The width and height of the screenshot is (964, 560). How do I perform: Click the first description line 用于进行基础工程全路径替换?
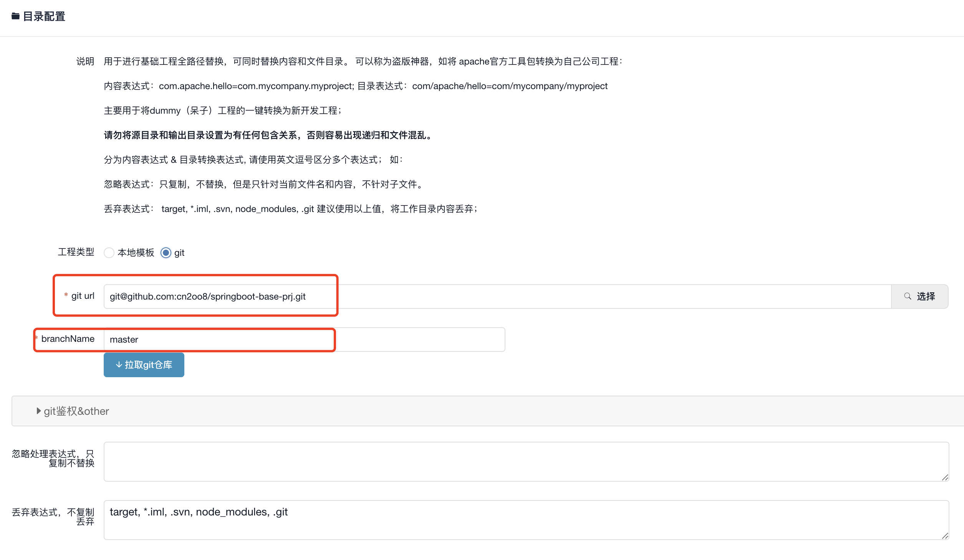coord(363,61)
